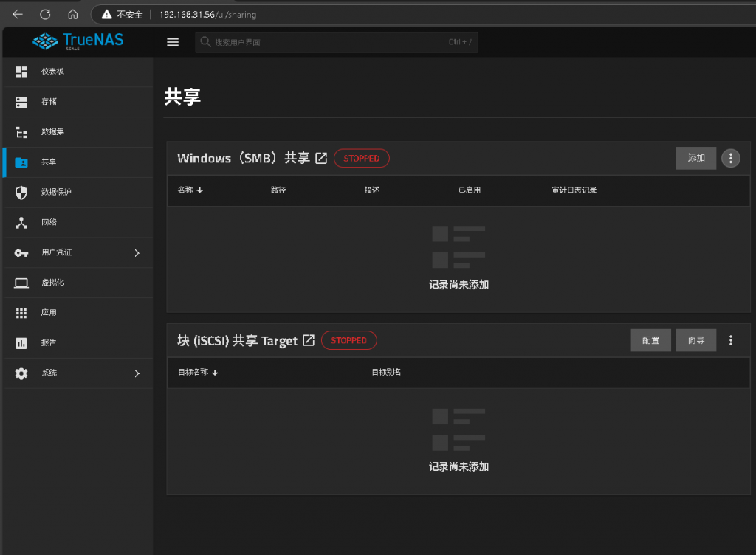This screenshot has height=555, width=756.
Task: Click the Network (网络) sidebar icon
Action: pyautogui.click(x=21, y=222)
